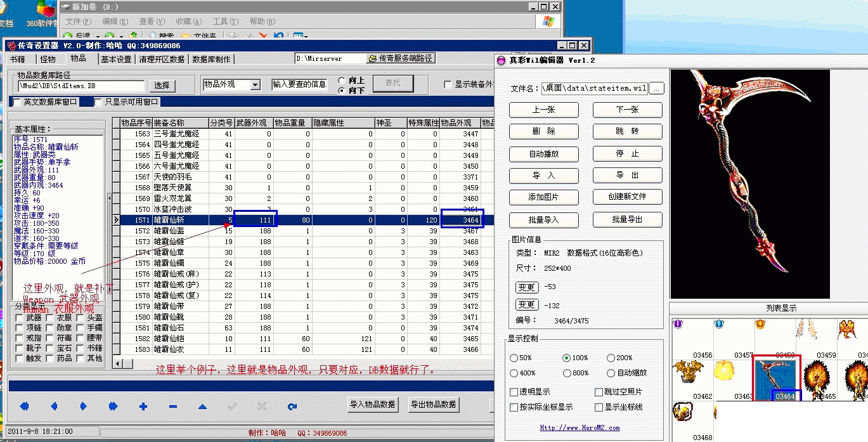Switch to 数据库制作 tab

pyautogui.click(x=211, y=59)
